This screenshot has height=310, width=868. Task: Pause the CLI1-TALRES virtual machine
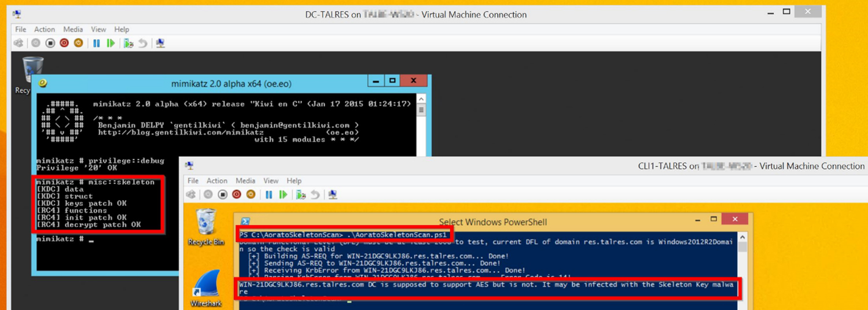(269, 194)
